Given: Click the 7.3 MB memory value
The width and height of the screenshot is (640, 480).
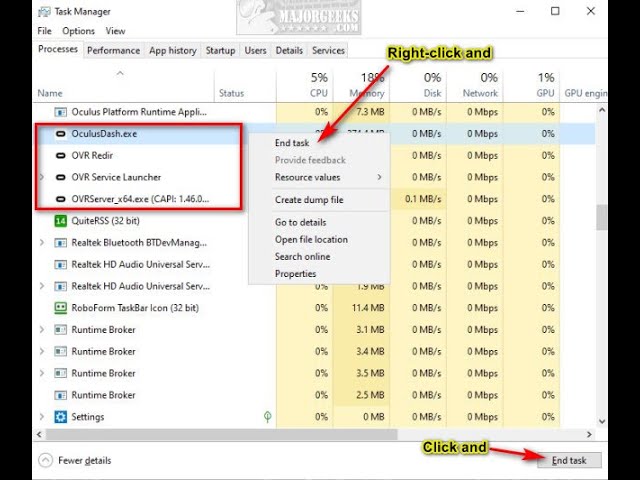Looking at the screenshot, I should 370,112.
